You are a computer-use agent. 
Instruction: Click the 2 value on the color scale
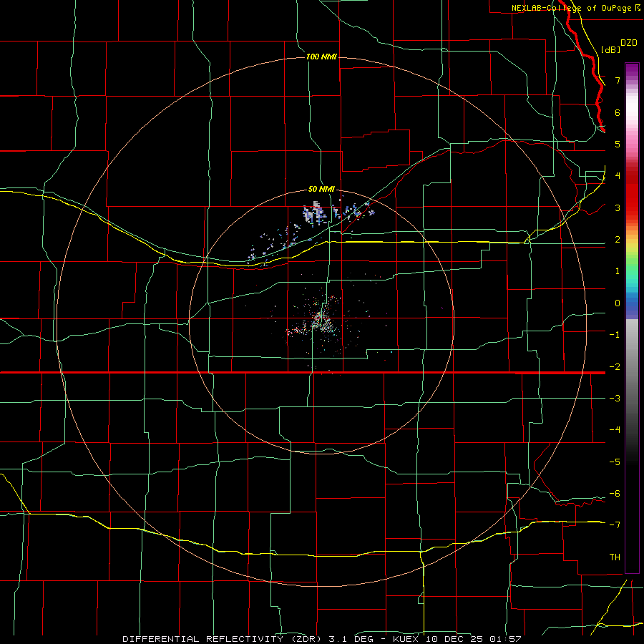click(618, 240)
